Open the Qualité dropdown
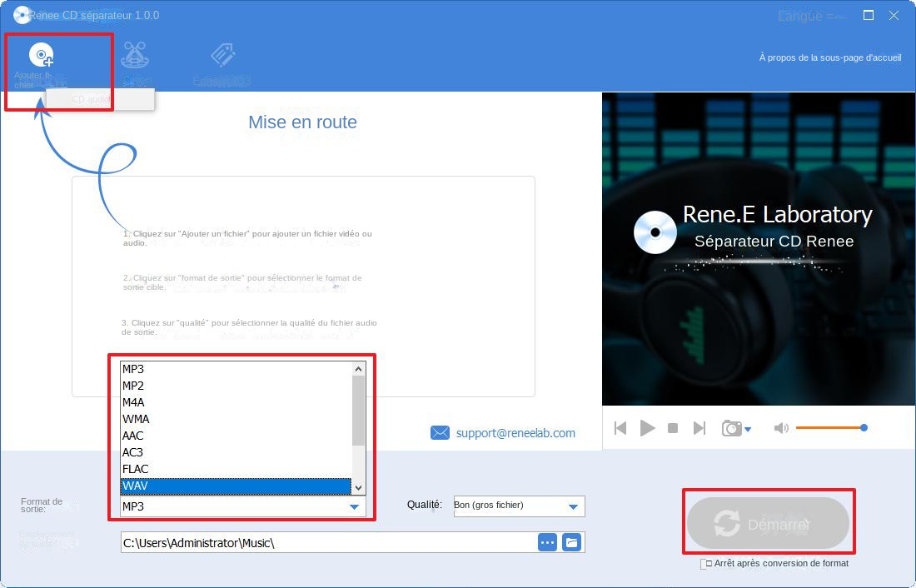 [x=573, y=506]
